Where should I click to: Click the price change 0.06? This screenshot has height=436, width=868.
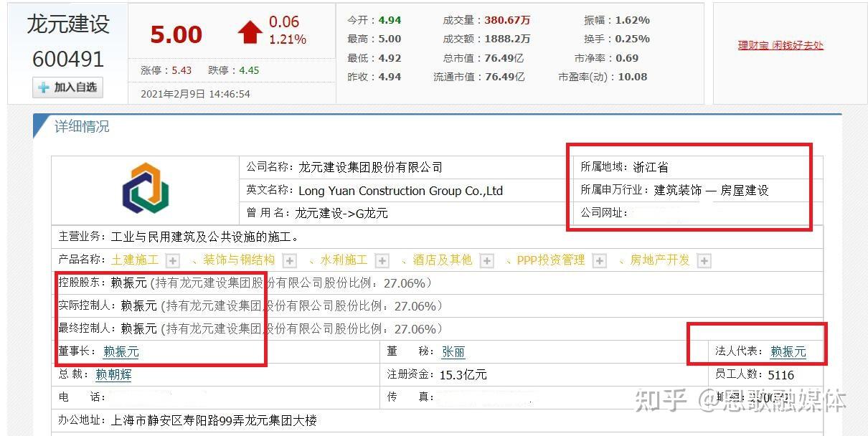[x=284, y=22]
